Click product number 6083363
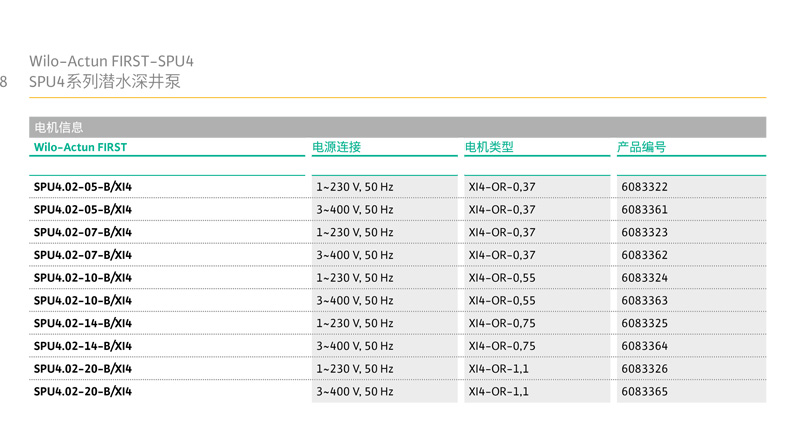Viewport: 800px width, 434px height. 644,300
